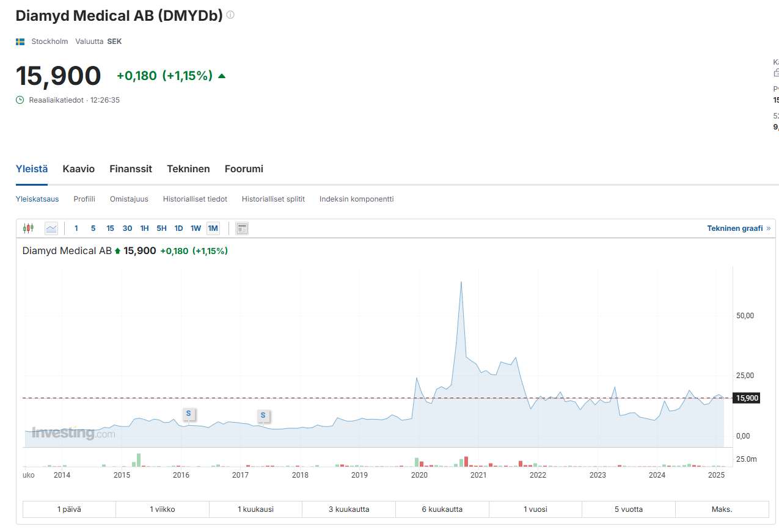
Task: Choose the Maks. time range button
Action: click(722, 509)
